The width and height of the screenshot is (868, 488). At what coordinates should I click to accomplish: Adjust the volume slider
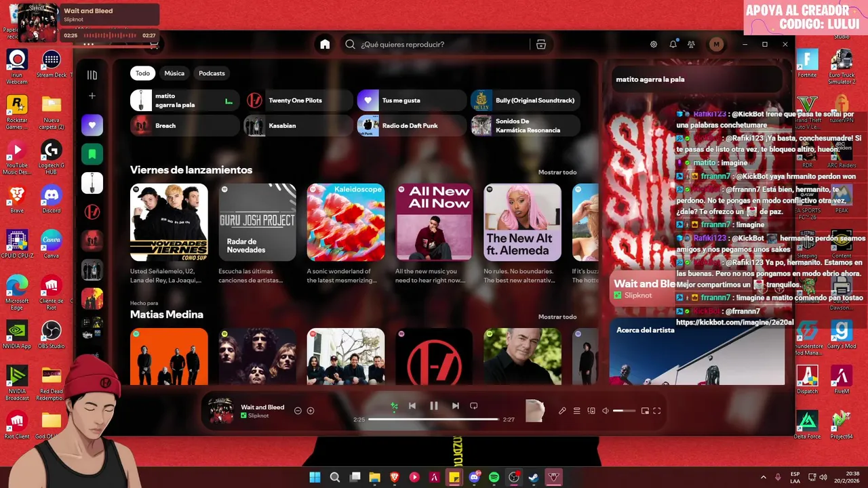pos(625,411)
